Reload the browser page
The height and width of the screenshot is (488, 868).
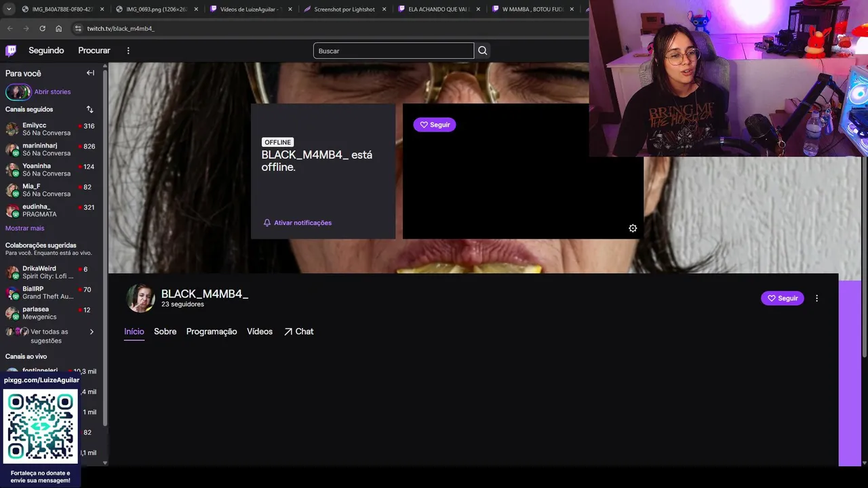pyautogui.click(x=42, y=28)
